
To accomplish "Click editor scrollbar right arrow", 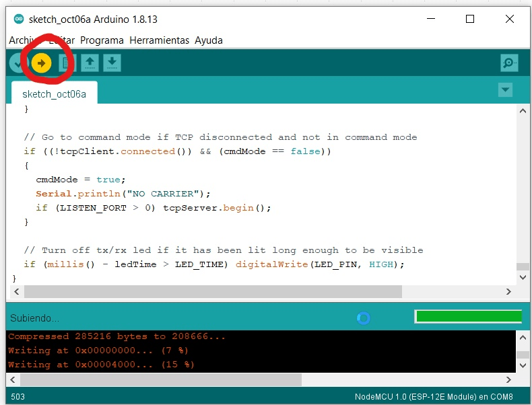I will (508, 292).
